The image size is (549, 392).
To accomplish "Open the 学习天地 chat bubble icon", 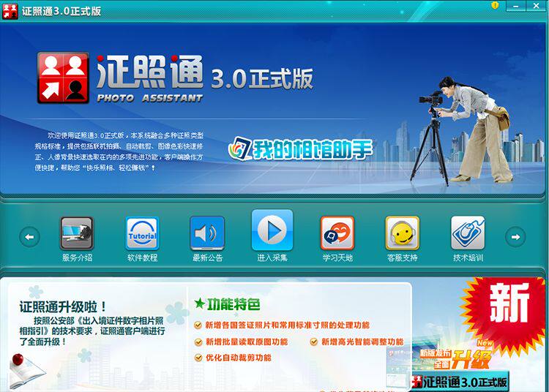I will click(337, 233).
